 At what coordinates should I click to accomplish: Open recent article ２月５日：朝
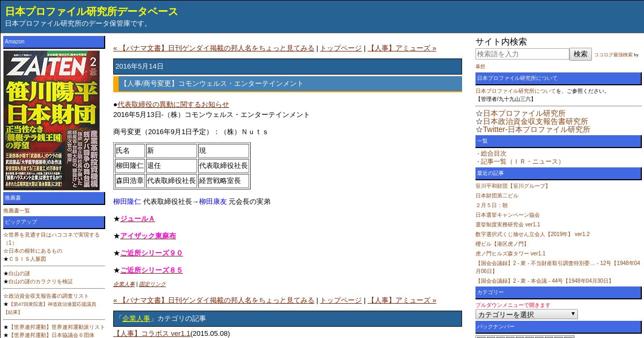[492, 205]
